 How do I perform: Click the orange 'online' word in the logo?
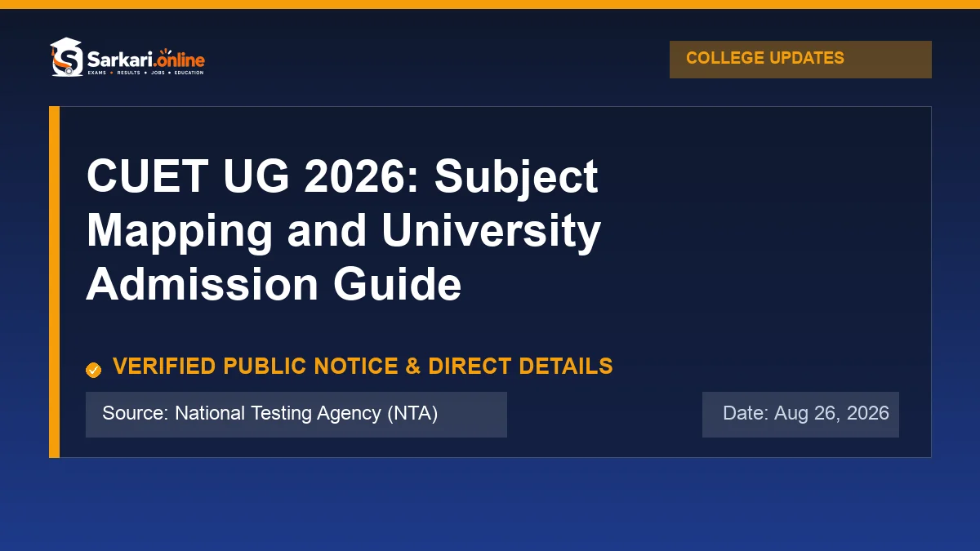pos(180,60)
